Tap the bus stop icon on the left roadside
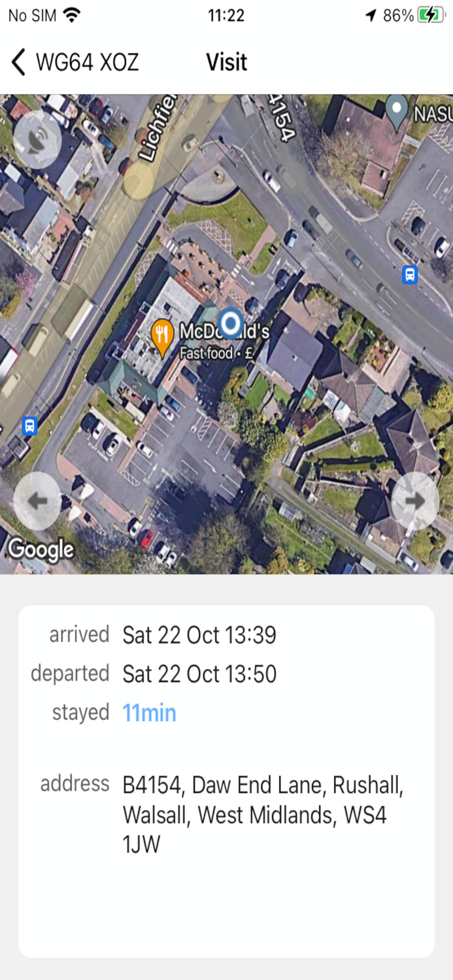 pyautogui.click(x=29, y=426)
